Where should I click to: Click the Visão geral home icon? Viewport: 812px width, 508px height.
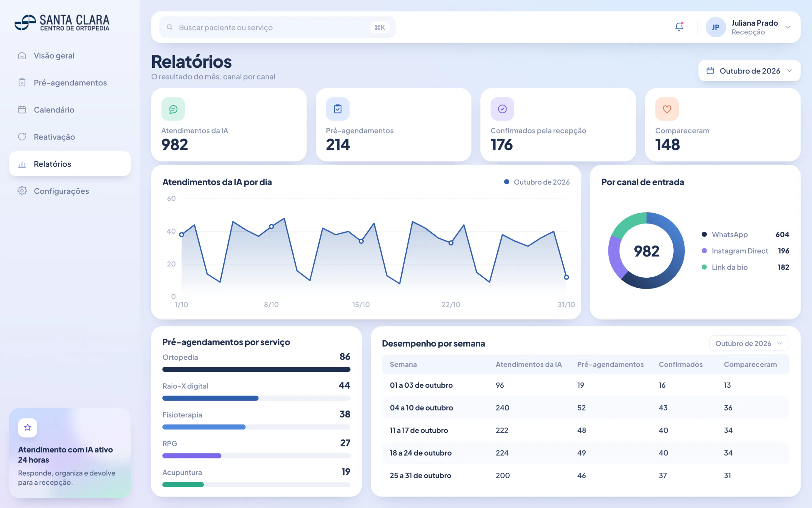22,56
